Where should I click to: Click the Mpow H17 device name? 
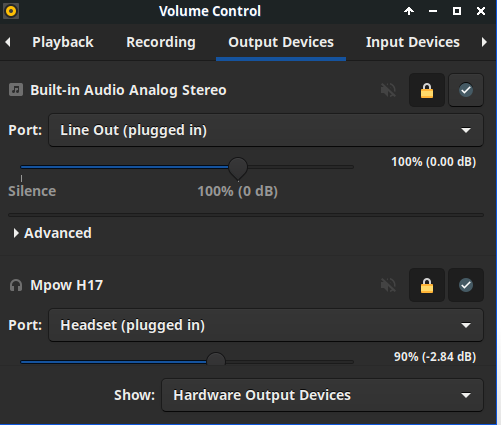67,285
